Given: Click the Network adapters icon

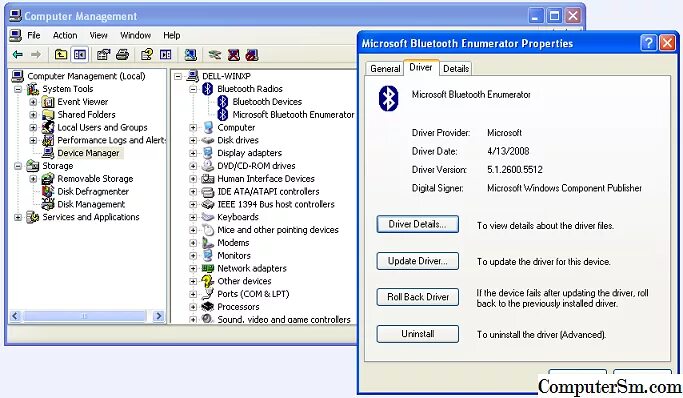Looking at the screenshot, I should click(208, 268).
